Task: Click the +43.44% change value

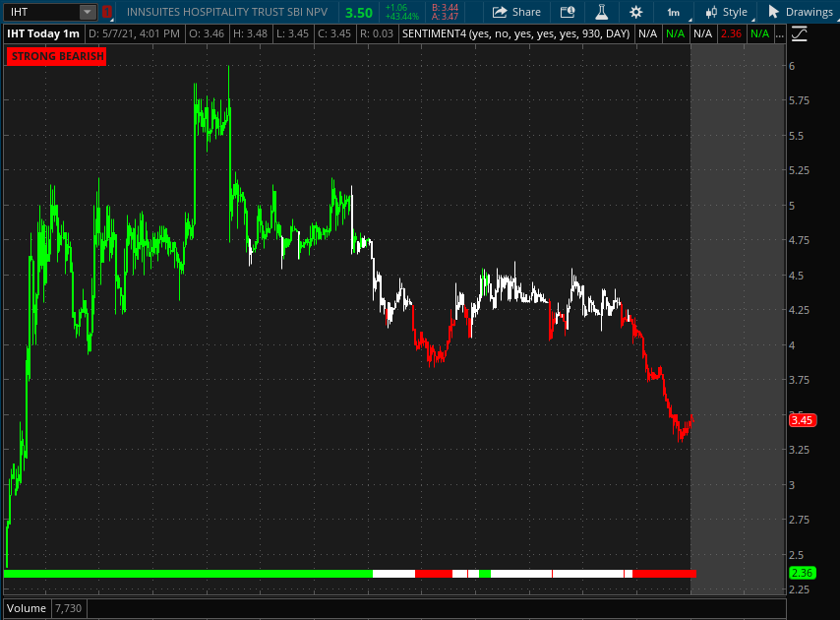Action: tap(401, 17)
